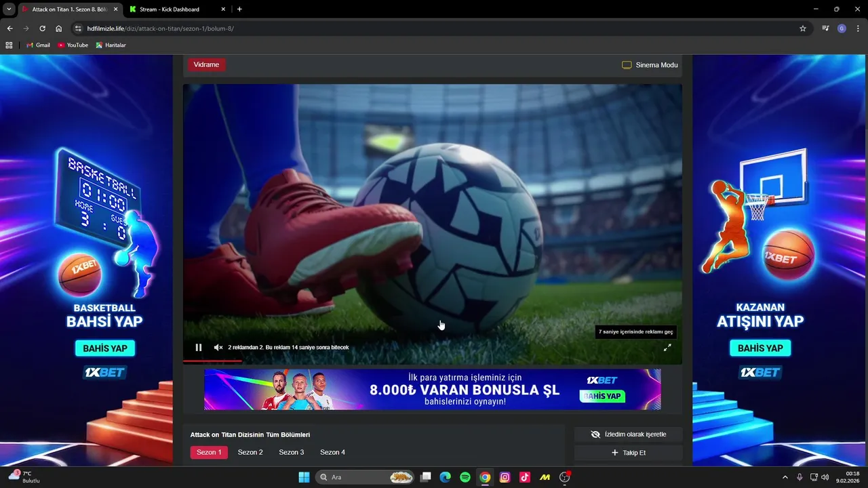Show hidden system tray icons

(x=785, y=477)
